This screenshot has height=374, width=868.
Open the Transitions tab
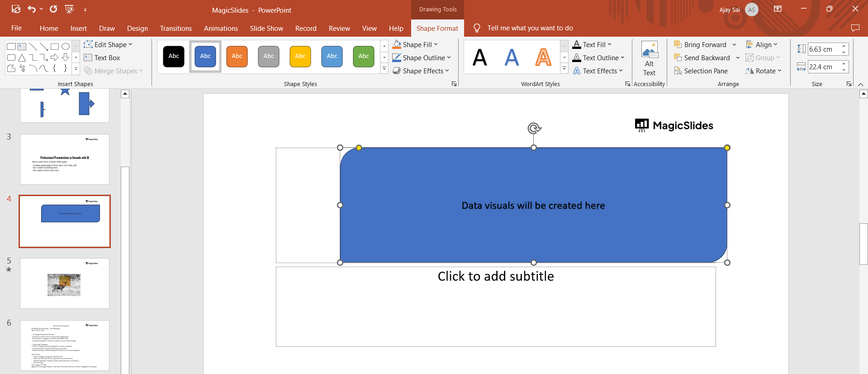(176, 28)
